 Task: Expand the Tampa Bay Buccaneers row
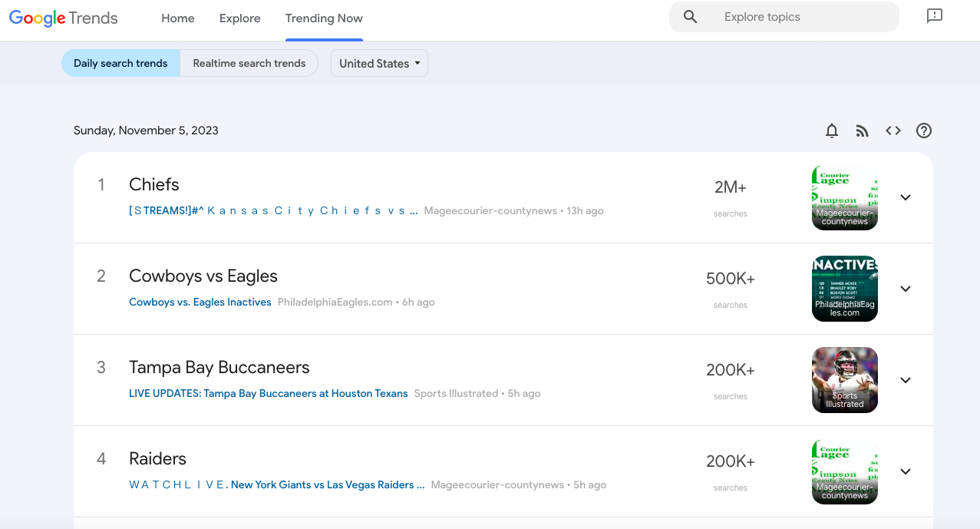coord(906,380)
